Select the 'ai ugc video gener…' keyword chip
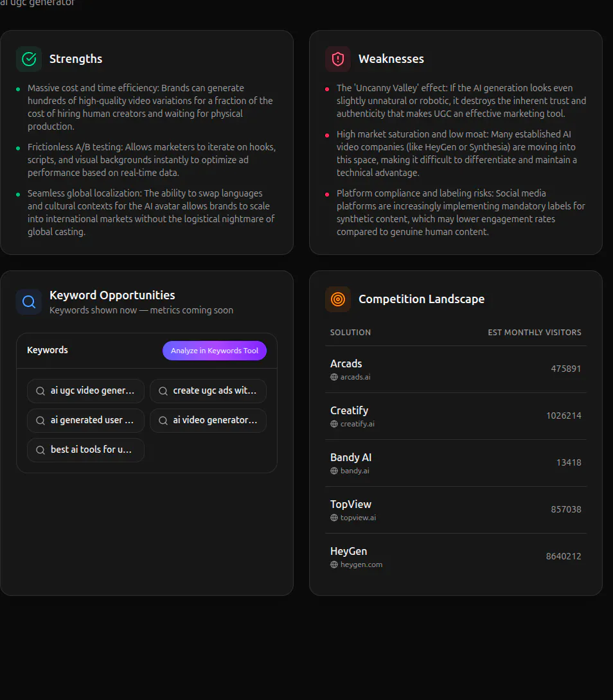Image resolution: width=613 pixels, height=700 pixels. (86, 391)
